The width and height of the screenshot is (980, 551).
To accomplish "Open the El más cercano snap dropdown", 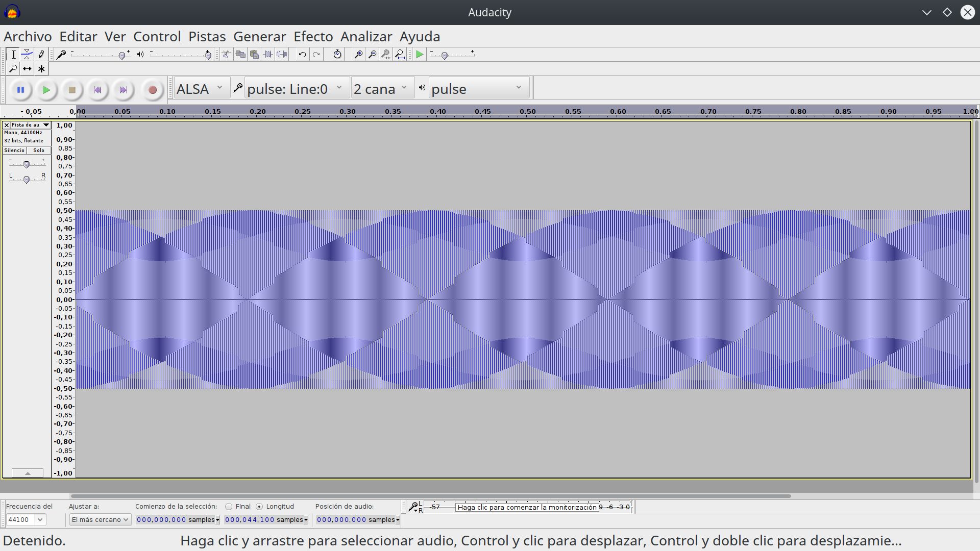I will coord(100,520).
